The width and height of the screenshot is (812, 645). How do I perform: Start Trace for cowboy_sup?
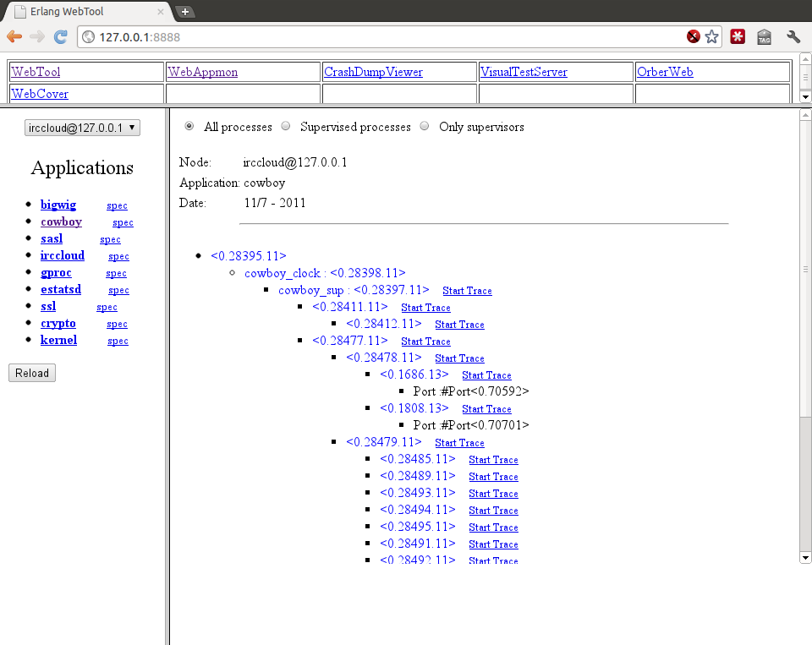click(467, 291)
